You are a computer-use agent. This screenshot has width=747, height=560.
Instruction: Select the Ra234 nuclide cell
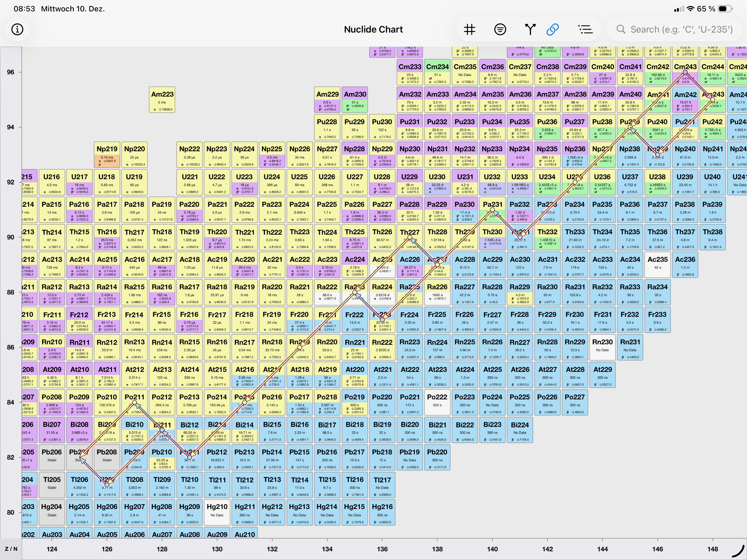pos(657,292)
